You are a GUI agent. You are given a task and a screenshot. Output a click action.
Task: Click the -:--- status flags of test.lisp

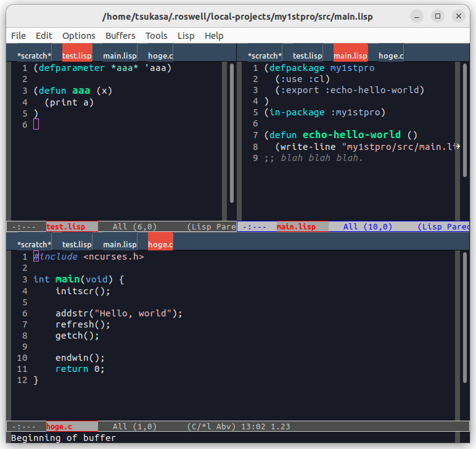click(24, 226)
